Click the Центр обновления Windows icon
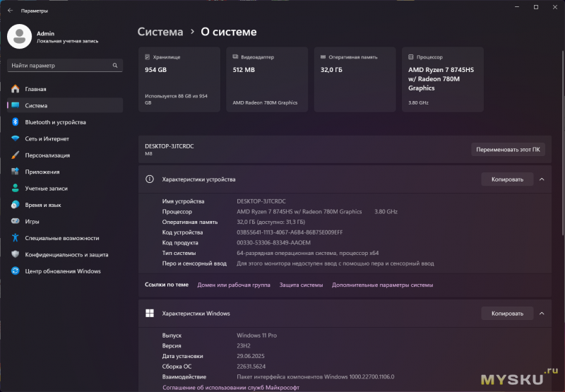Image resolution: width=565 pixels, height=392 pixels. 15,271
